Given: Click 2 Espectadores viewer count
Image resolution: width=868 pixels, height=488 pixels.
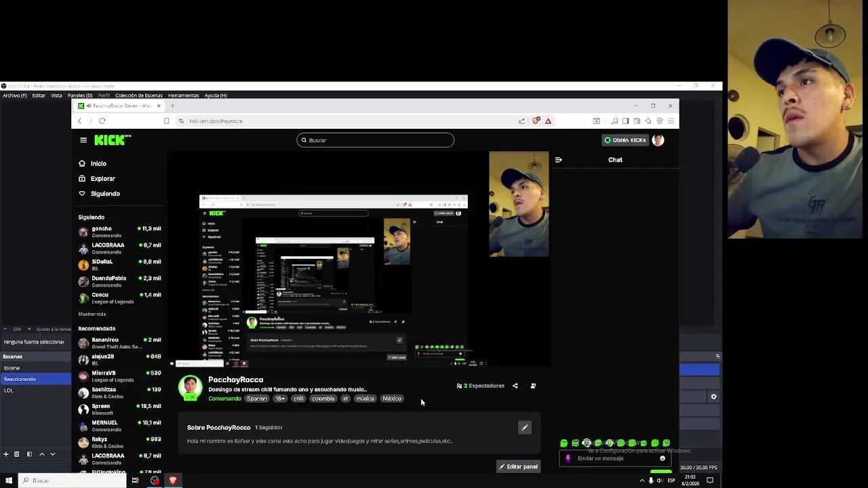Looking at the screenshot, I should pos(481,386).
